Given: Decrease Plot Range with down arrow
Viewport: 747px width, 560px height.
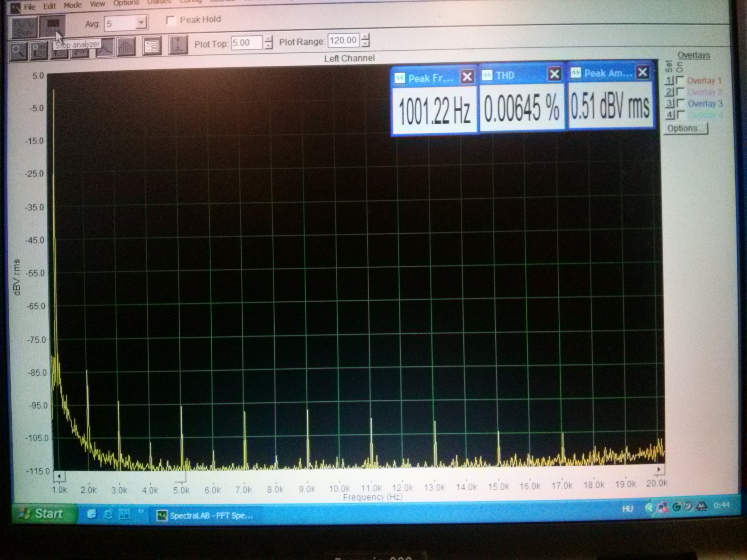Looking at the screenshot, I should click(365, 44).
